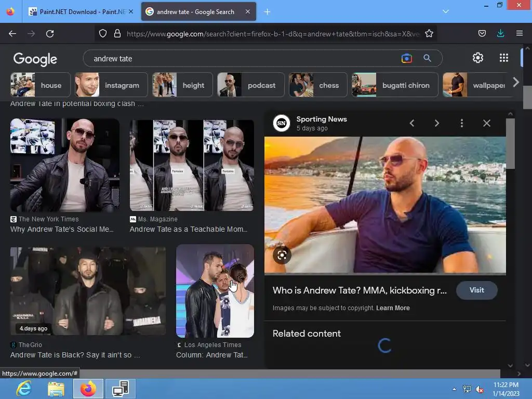Filter results by the instagram chip

tap(111, 85)
